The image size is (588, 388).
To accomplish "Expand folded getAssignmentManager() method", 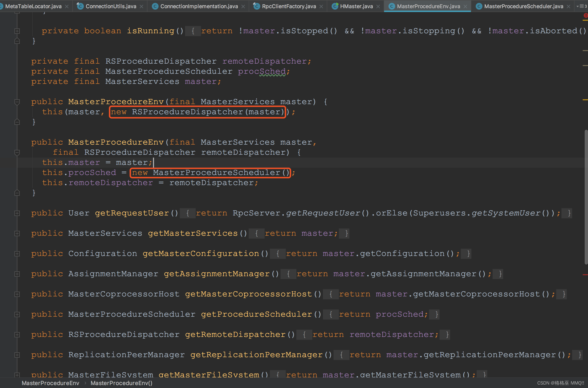I will (17, 274).
